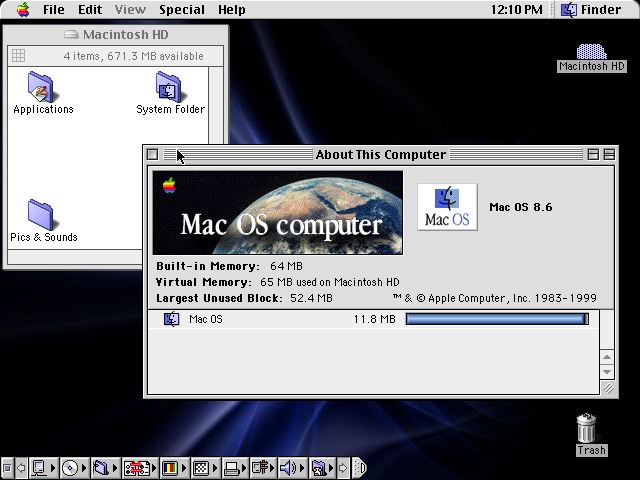
Task: Open the Apple menu
Action: pos(23,9)
